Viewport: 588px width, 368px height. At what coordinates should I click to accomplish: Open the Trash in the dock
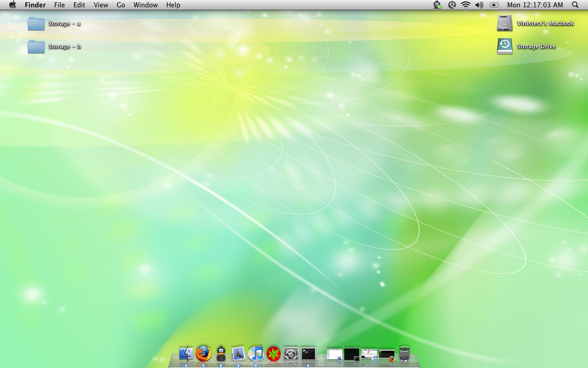[x=404, y=354]
